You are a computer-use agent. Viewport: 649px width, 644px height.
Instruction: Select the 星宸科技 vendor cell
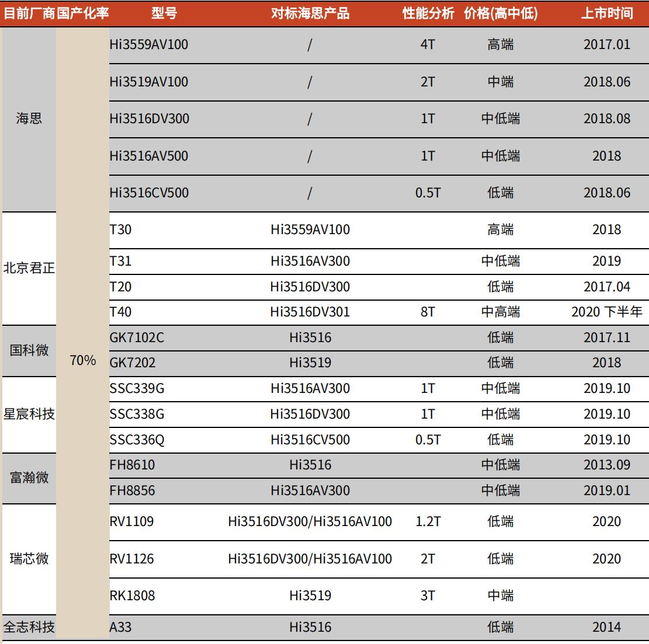[x=29, y=414]
